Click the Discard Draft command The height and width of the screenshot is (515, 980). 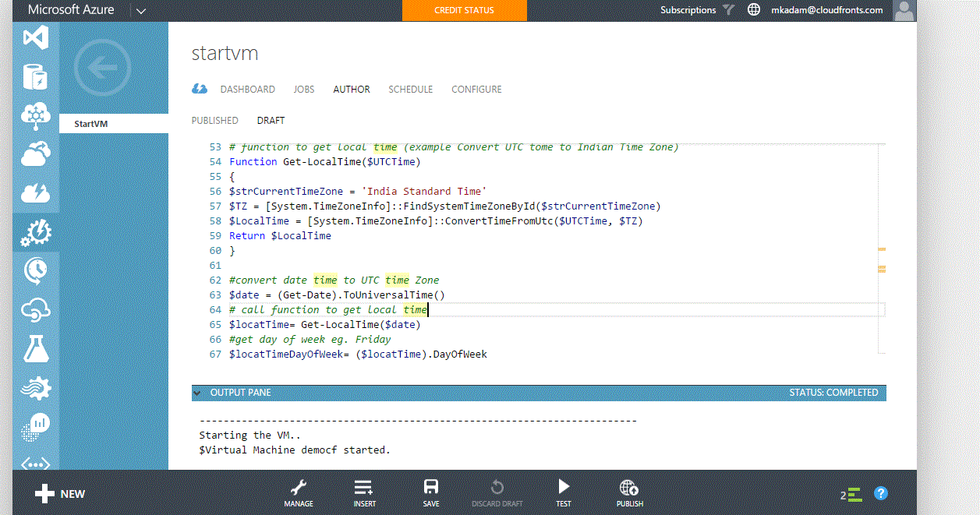pyautogui.click(x=497, y=494)
